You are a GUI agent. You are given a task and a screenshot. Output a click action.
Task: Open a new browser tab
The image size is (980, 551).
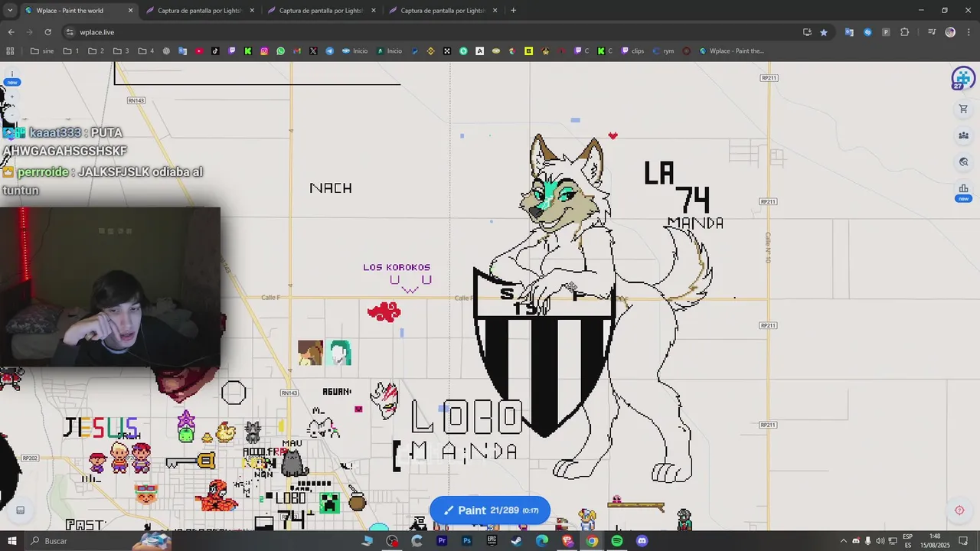513,11
